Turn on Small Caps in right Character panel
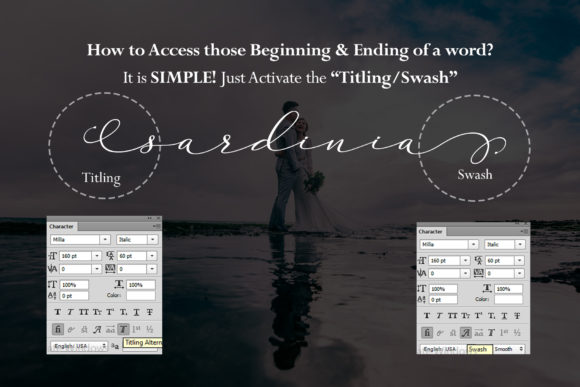The image size is (580, 387). tap(465, 316)
